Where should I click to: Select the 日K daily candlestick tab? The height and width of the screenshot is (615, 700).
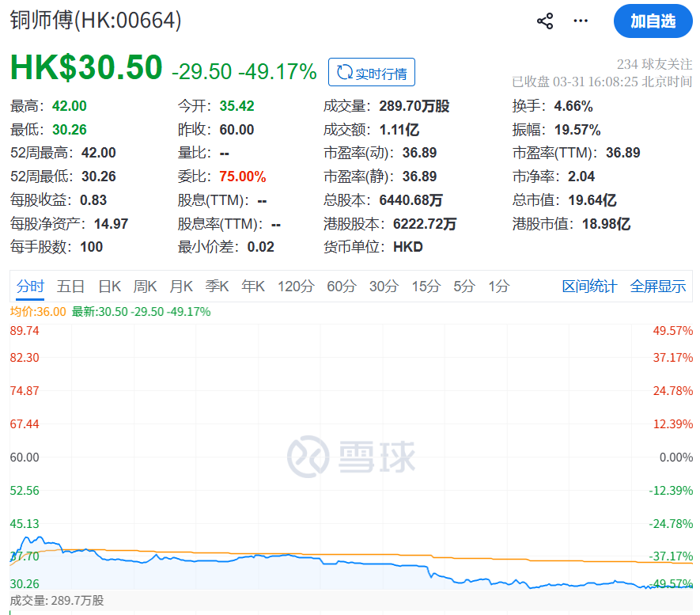click(x=109, y=287)
